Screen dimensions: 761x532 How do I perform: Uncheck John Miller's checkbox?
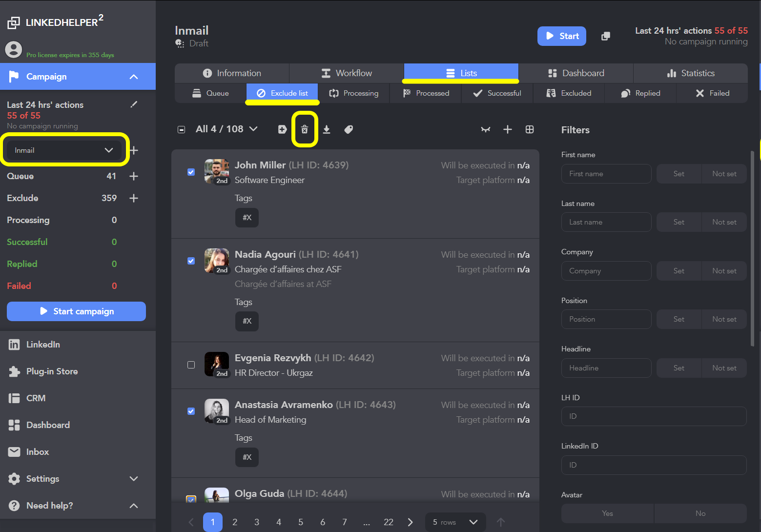click(191, 172)
